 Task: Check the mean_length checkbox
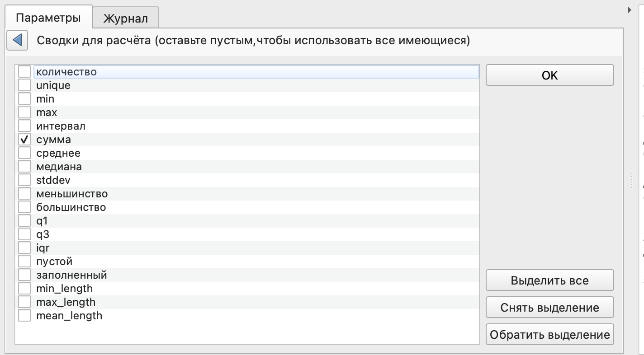click(24, 316)
